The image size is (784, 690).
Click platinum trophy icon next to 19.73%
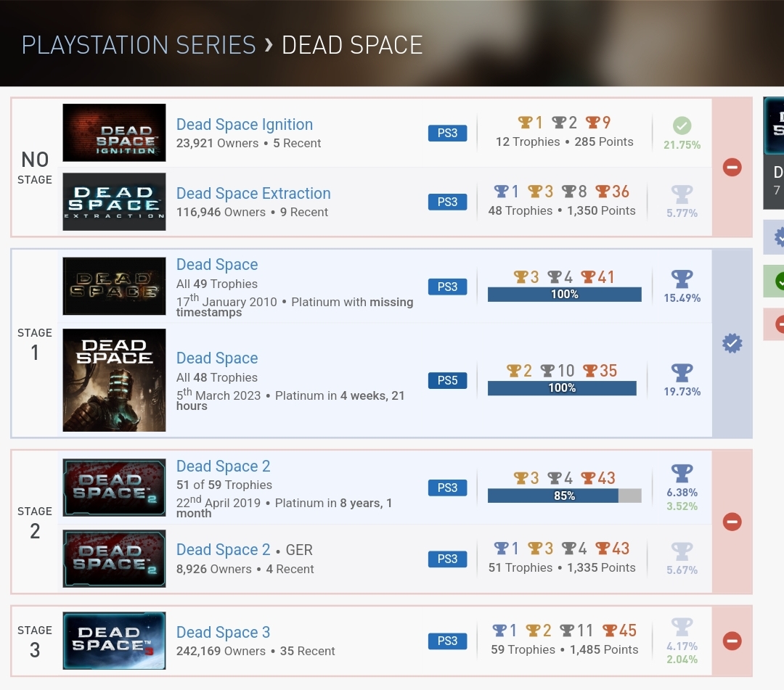coord(682,373)
